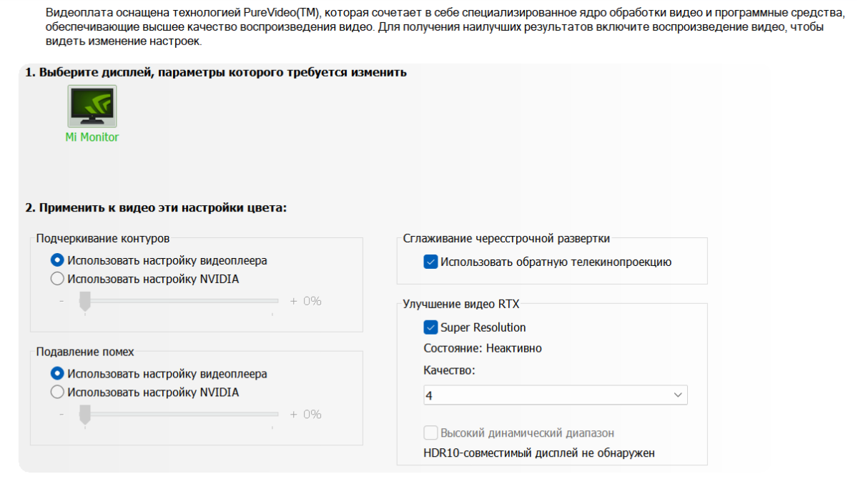
Task: Select video player setting for Подчеркивание контуров
Action: click(58, 261)
